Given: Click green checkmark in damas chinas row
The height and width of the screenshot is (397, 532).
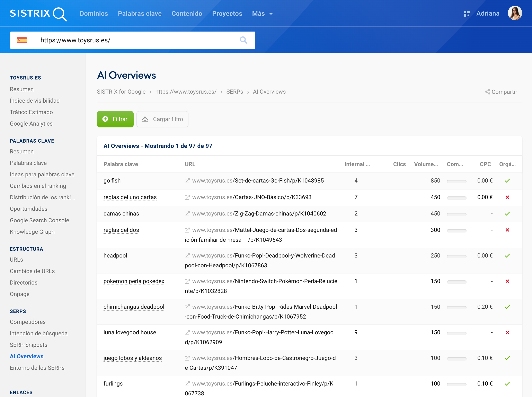Looking at the screenshot, I should coord(507,214).
